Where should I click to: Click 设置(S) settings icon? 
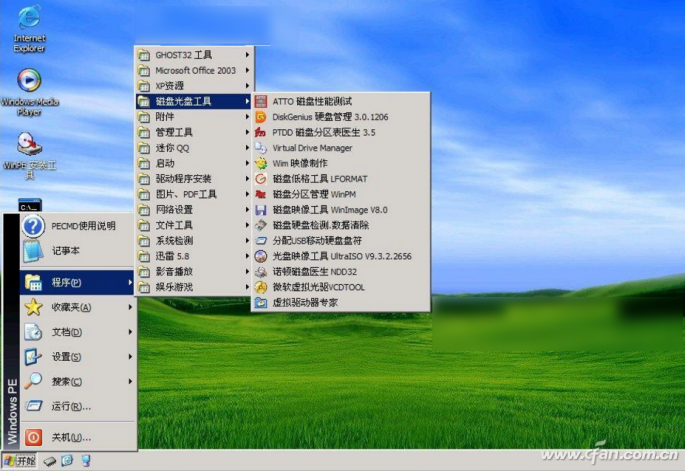tap(33, 357)
